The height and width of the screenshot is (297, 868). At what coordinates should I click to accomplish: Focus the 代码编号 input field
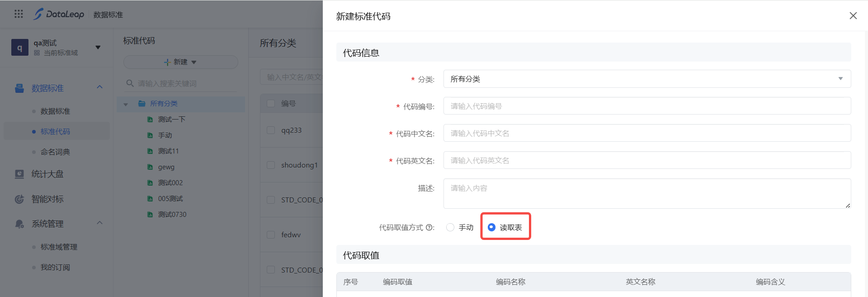tap(647, 106)
